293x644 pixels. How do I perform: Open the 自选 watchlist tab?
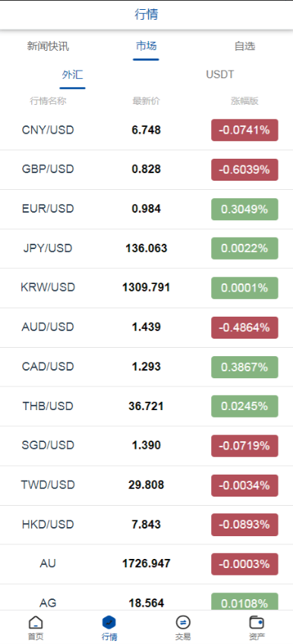coord(245,46)
